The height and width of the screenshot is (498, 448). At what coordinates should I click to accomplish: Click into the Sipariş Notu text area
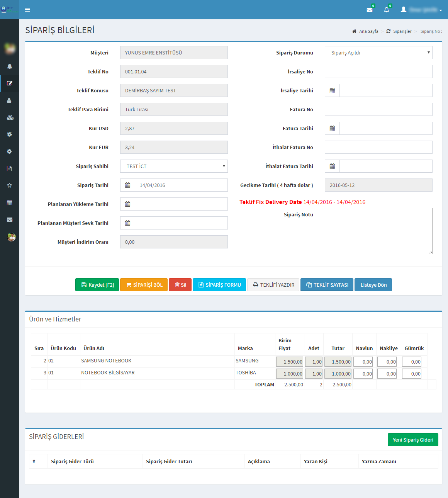(x=378, y=231)
